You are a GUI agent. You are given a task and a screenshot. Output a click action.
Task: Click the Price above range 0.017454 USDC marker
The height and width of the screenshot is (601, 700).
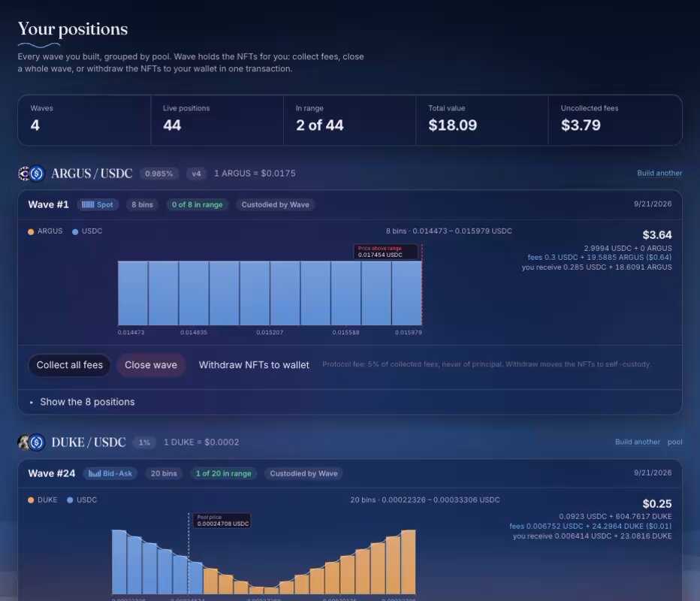tap(386, 252)
